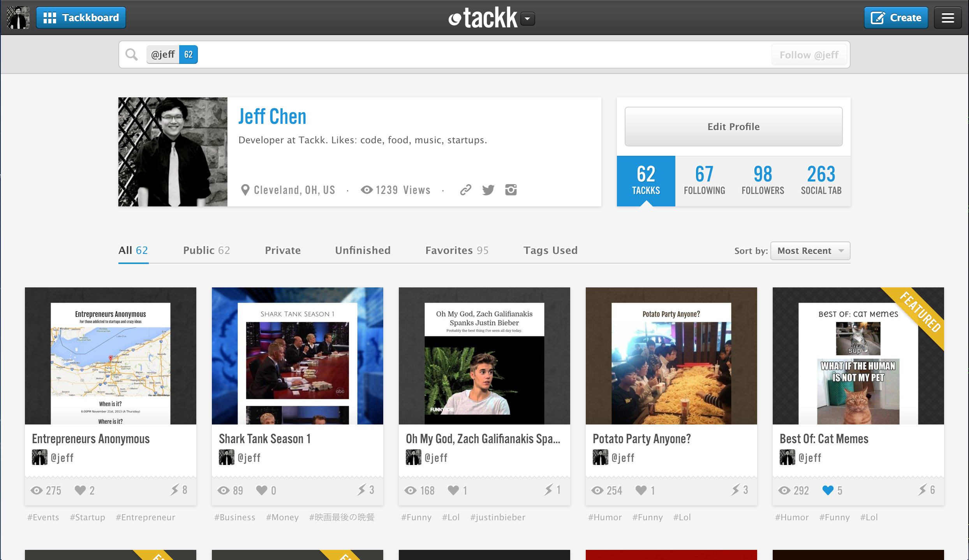The width and height of the screenshot is (969, 560).
Task: Click views eye icon on Shark Tank card
Action: coord(224,491)
